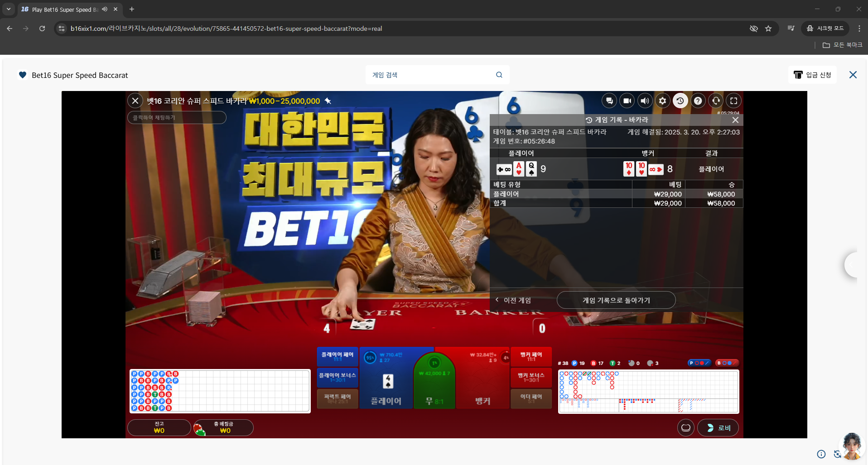Image resolution: width=868 pixels, height=465 pixels.
Task: Bet on Either Pair 5:1
Action: point(531,398)
